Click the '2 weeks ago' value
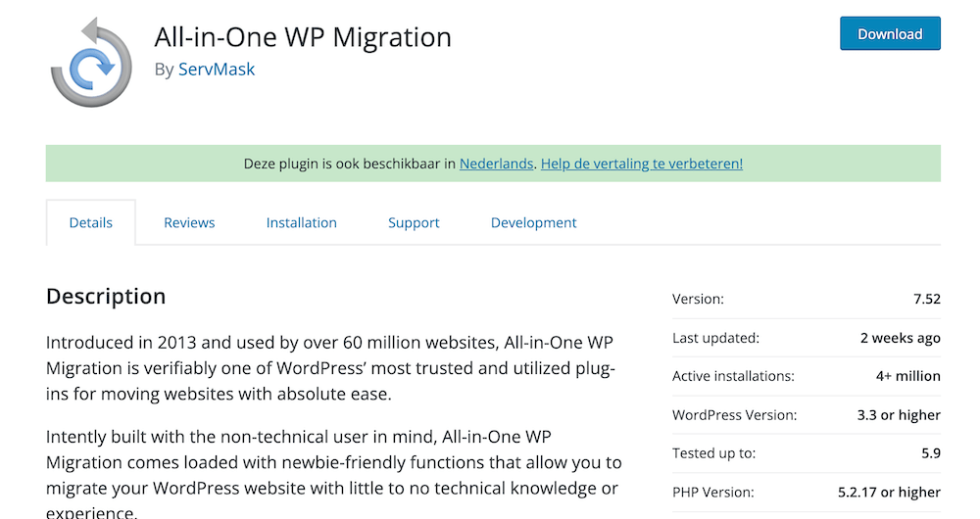 click(x=900, y=338)
